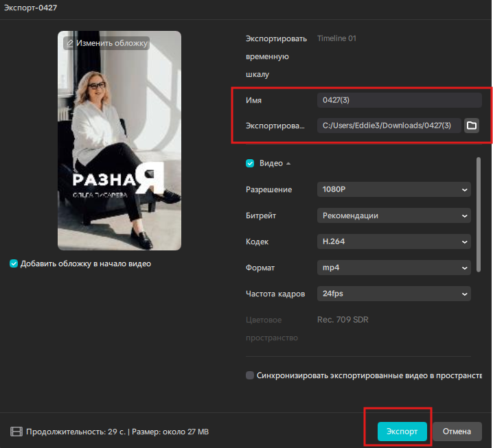Screen dimensions: 493x448
Task: Open the Битрейт Рекомендации dropdown
Action: 394,215
